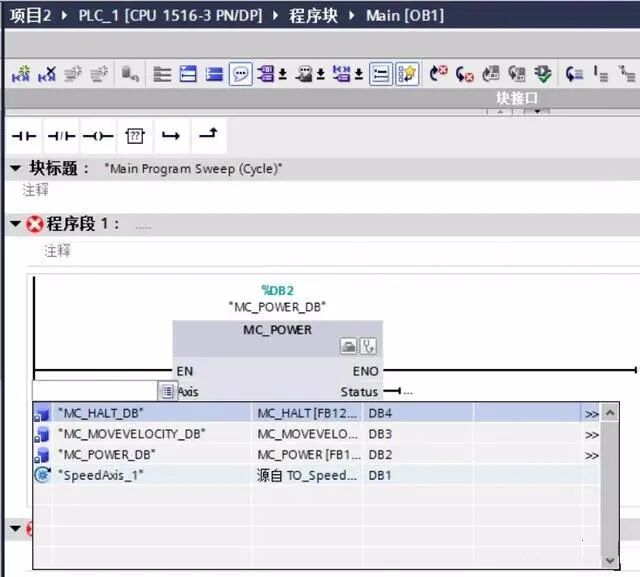This screenshot has width=640, height=577.
Task: Toggle free-form comments speech bubble icon
Action: click(x=241, y=74)
